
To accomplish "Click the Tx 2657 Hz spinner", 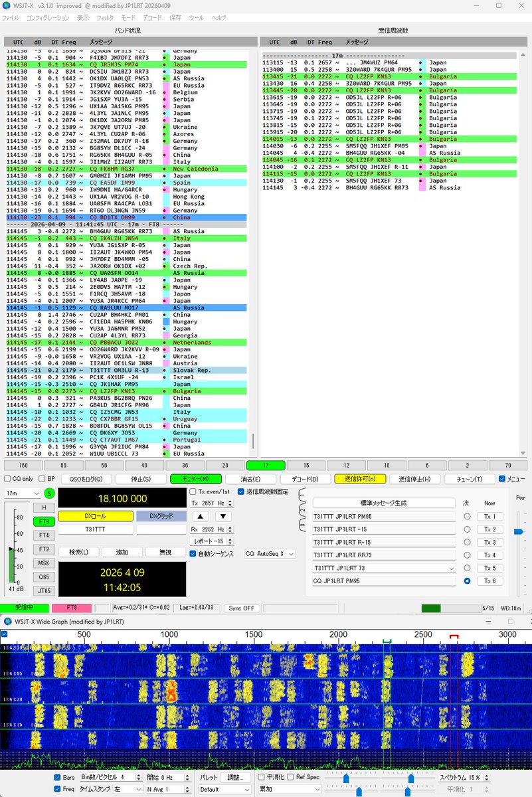I will click(x=211, y=503).
